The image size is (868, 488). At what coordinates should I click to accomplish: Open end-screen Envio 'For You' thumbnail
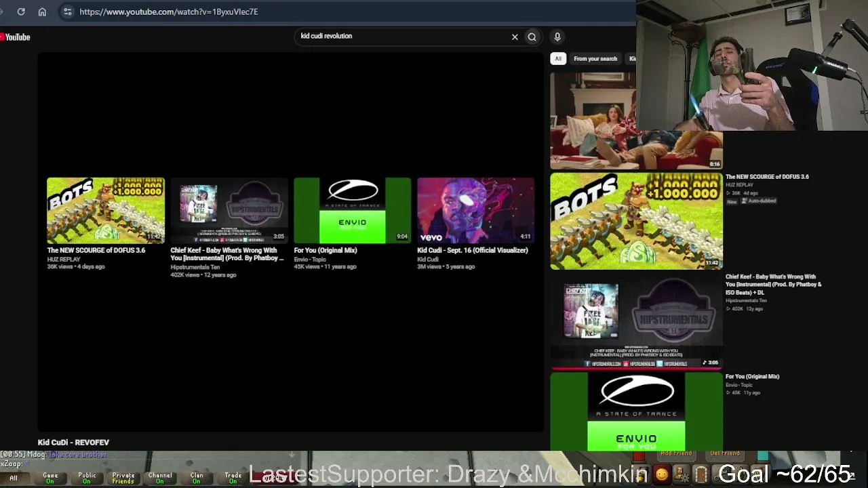[353, 210]
